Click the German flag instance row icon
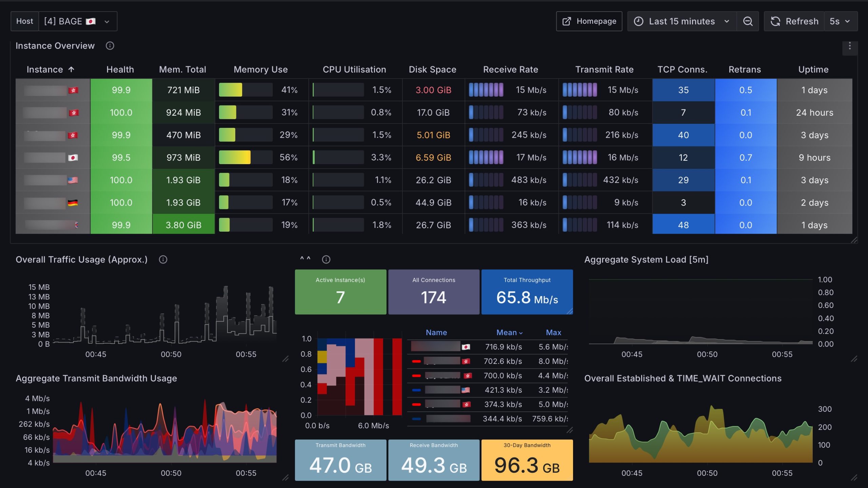 coord(73,203)
